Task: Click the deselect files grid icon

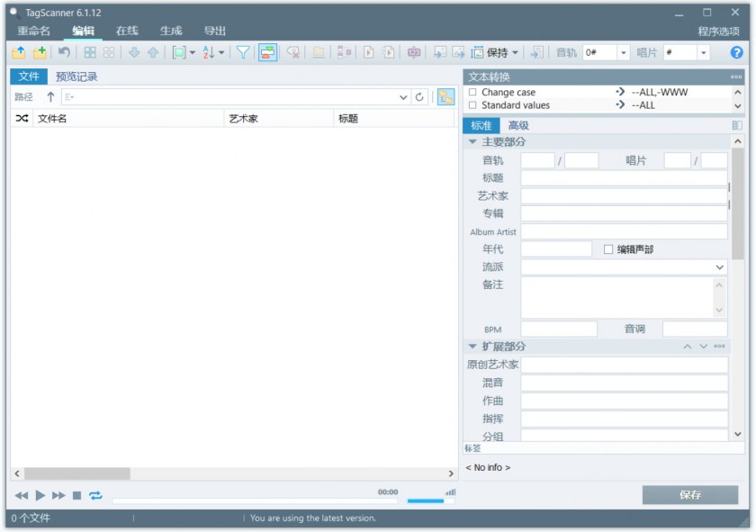Action: point(109,52)
